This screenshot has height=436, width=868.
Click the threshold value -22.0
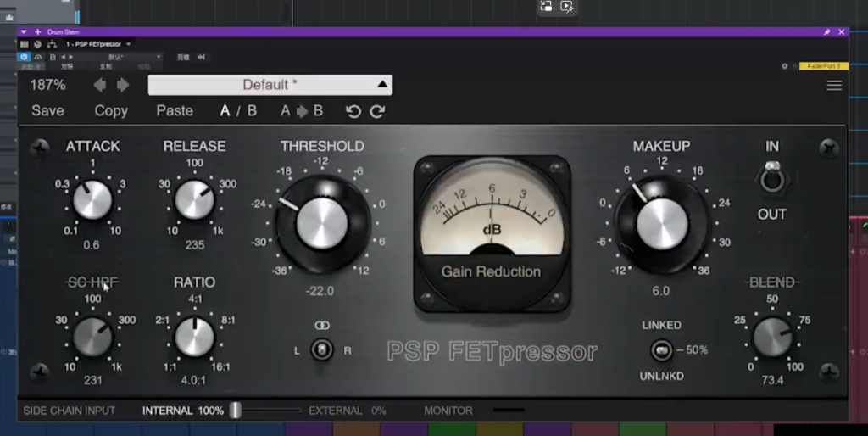[x=320, y=291]
